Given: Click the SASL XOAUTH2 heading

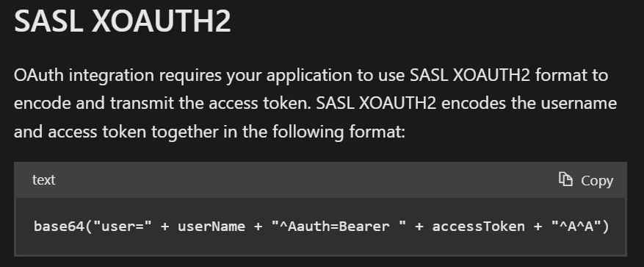Looking at the screenshot, I should pos(123,21).
